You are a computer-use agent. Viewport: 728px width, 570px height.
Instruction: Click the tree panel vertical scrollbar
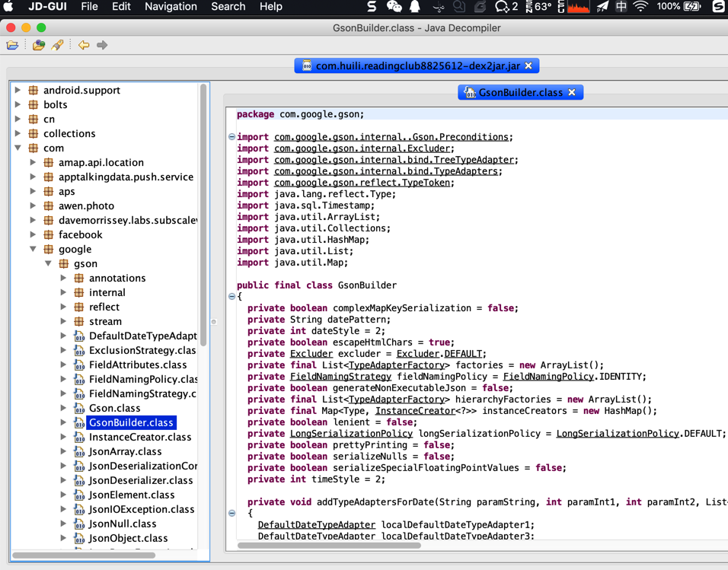pos(203,215)
